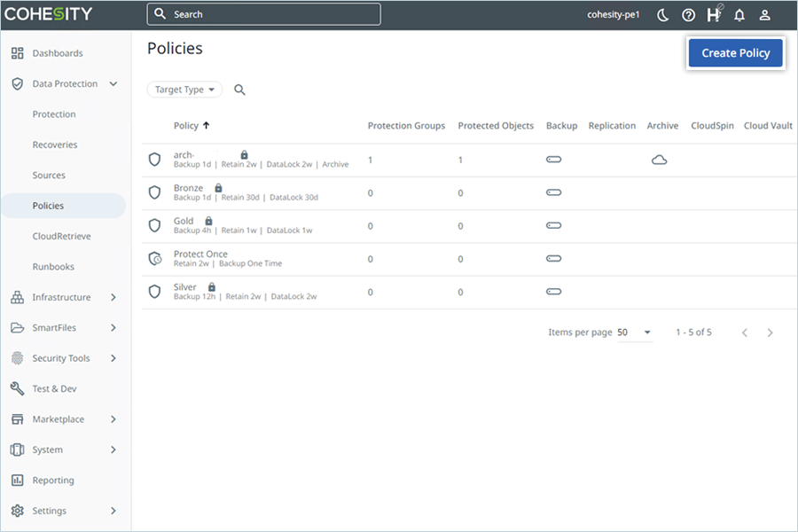Open the help question mark icon
This screenshot has height=532, width=798.
[x=688, y=15]
